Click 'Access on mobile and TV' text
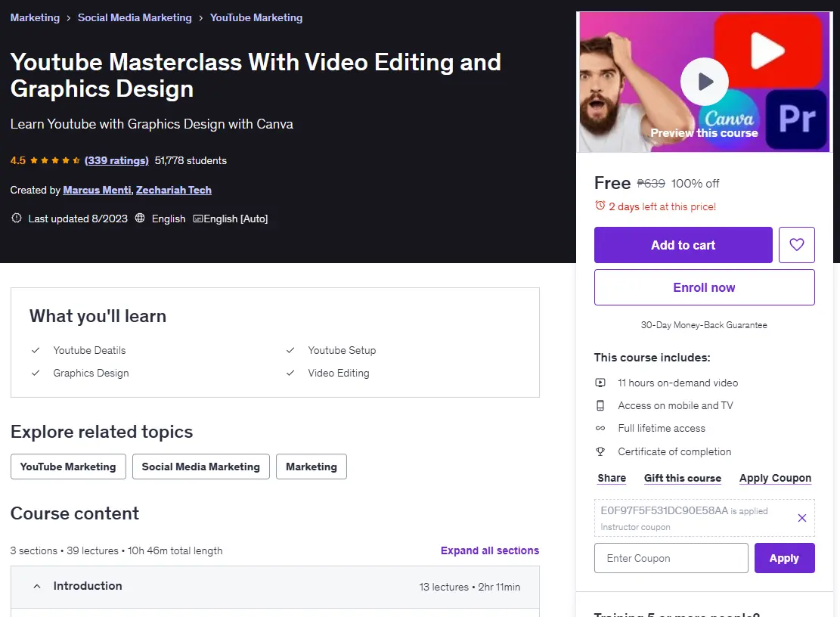Viewport: 840px width, 617px height. tap(675, 405)
